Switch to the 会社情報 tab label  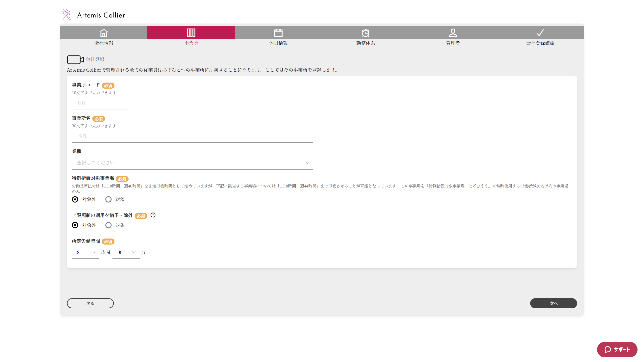point(104,43)
